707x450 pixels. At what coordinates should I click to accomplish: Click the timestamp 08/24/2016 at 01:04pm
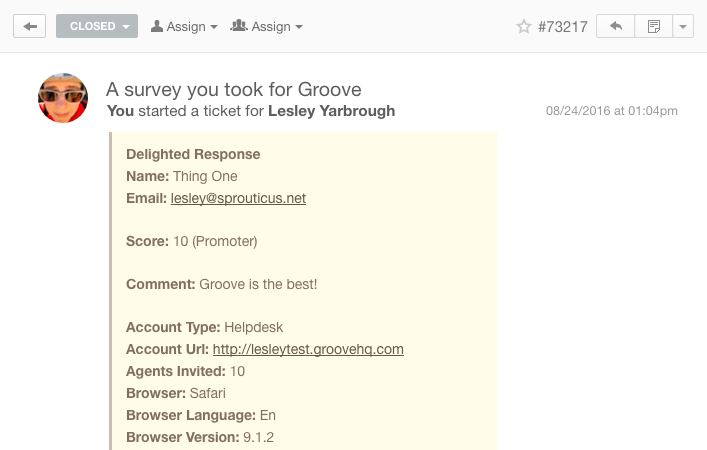click(611, 111)
